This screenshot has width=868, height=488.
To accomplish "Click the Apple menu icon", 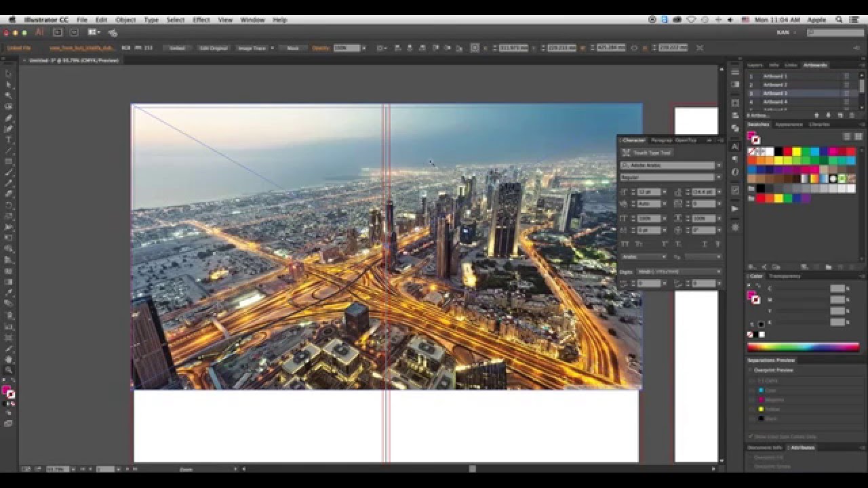I will click(x=12, y=20).
